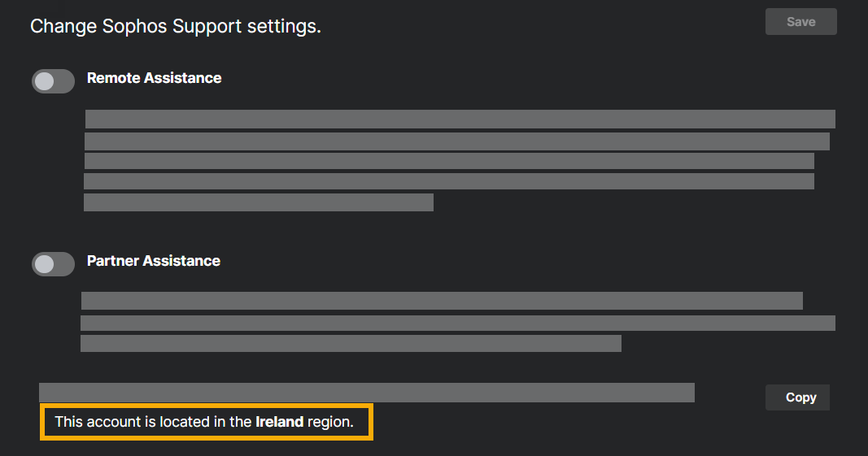Click last redacted line under Partner Assistance
This screenshot has width=868, height=456.
pyautogui.click(x=351, y=343)
